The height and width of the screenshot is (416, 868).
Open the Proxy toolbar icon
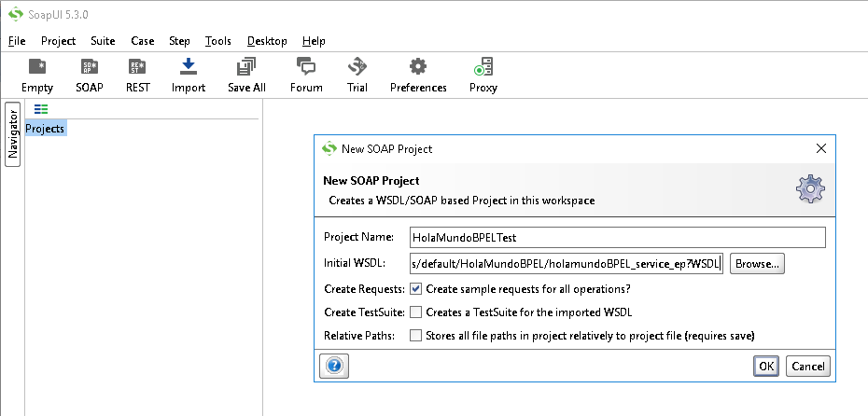point(483,76)
